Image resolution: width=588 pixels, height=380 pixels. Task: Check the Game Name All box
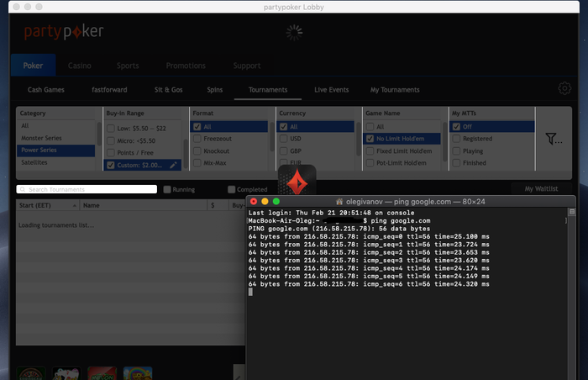click(370, 127)
